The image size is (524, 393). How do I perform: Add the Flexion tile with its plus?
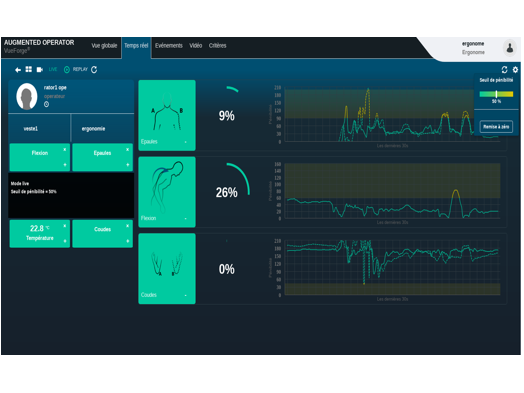[65, 165]
